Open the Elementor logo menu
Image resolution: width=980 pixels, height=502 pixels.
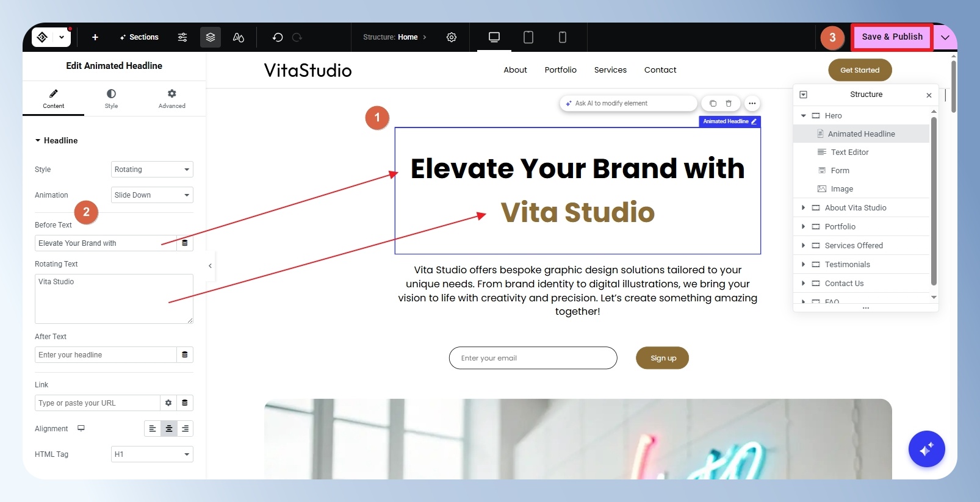coord(43,37)
